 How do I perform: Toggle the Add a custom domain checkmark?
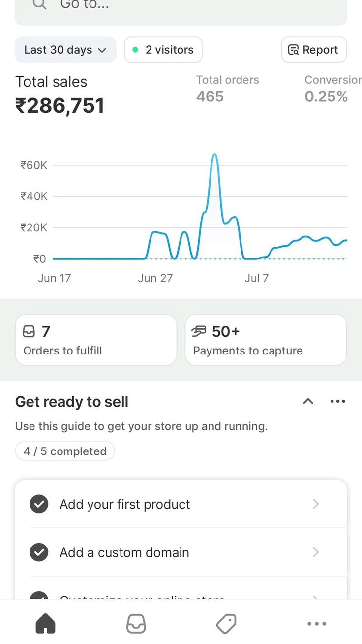pyautogui.click(x=39, y=552)
